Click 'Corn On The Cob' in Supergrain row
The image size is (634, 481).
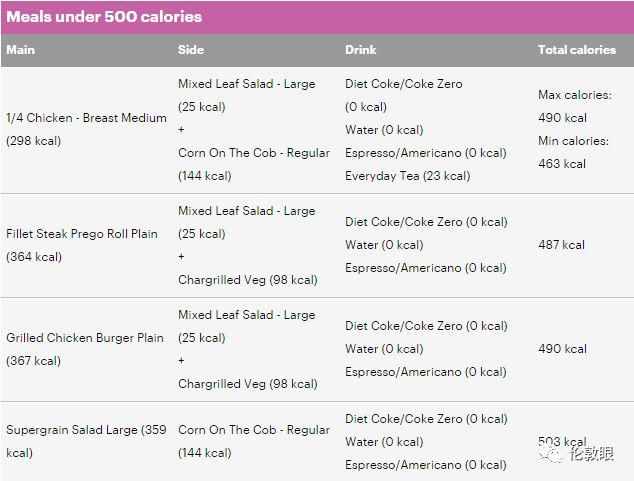(253, 430)
